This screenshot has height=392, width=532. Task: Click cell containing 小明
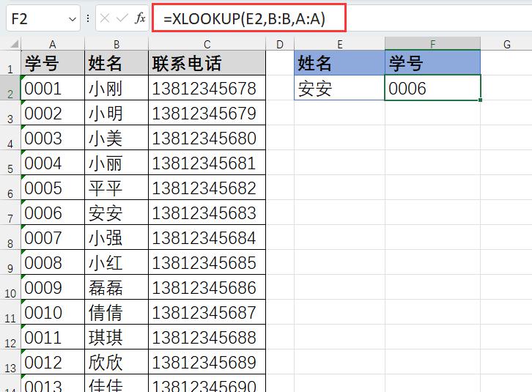point(117,113)
